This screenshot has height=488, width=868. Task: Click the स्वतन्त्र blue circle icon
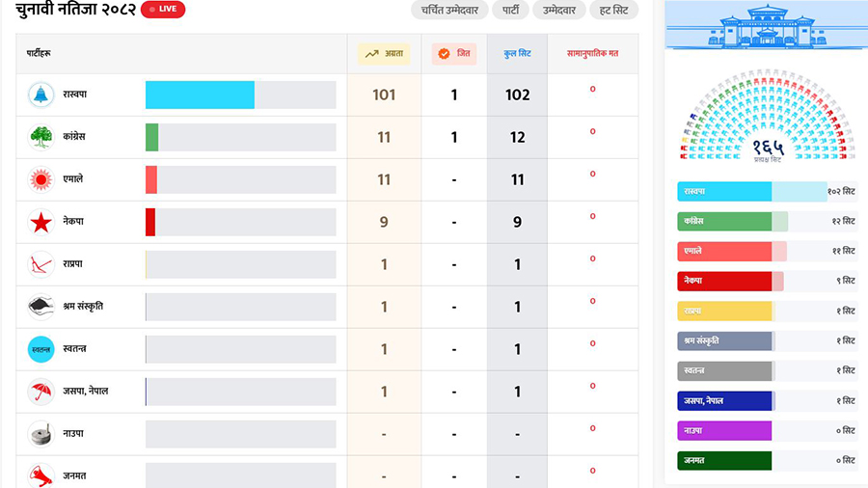pos(41,349)
